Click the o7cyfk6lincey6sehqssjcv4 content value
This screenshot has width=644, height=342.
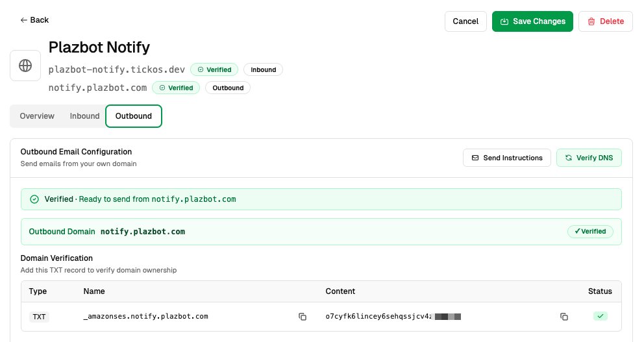[393, 316]
